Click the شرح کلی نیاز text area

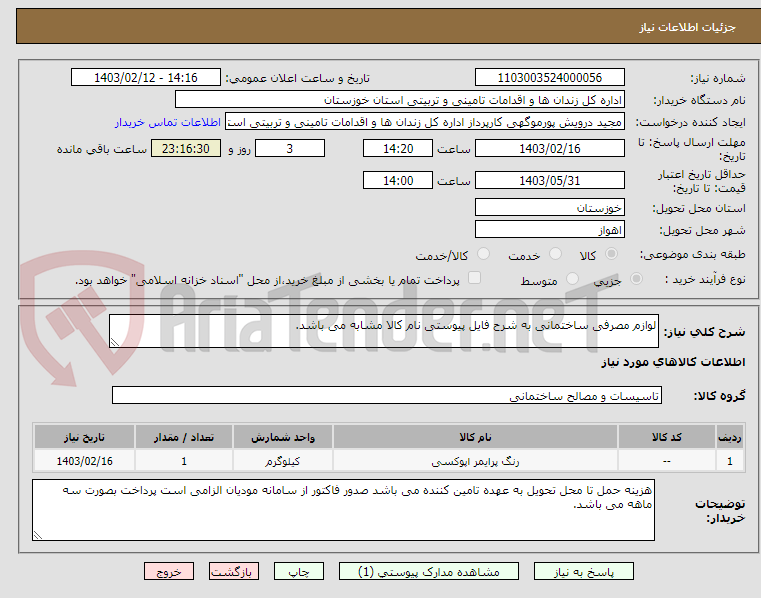pos(384,331)
